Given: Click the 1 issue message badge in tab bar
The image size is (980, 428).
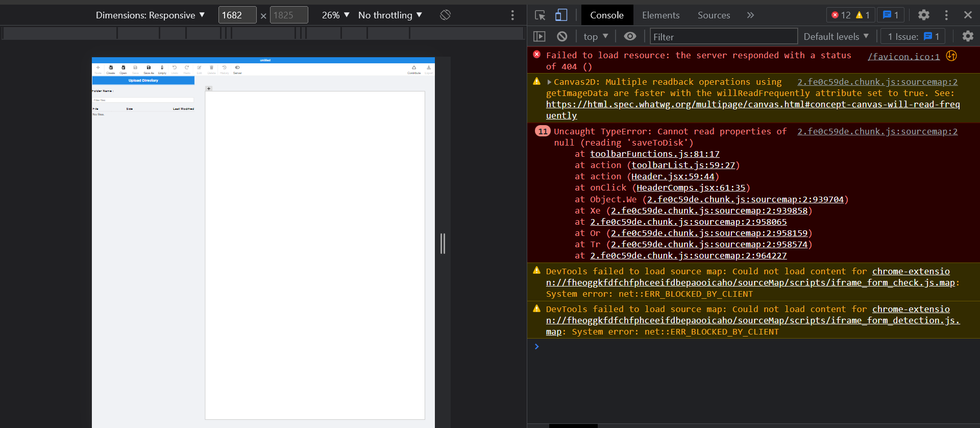Looking at the screenshot, I should tap(891, 15).
